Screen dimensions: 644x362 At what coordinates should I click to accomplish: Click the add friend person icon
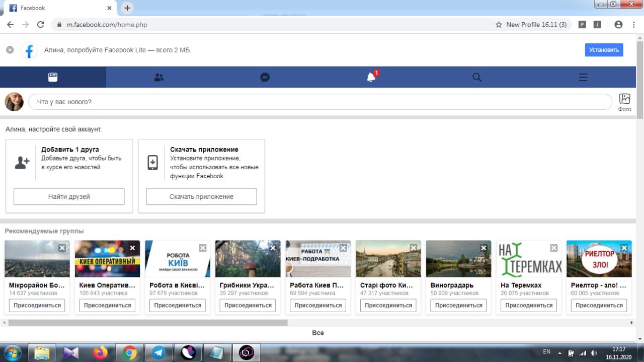22,163
